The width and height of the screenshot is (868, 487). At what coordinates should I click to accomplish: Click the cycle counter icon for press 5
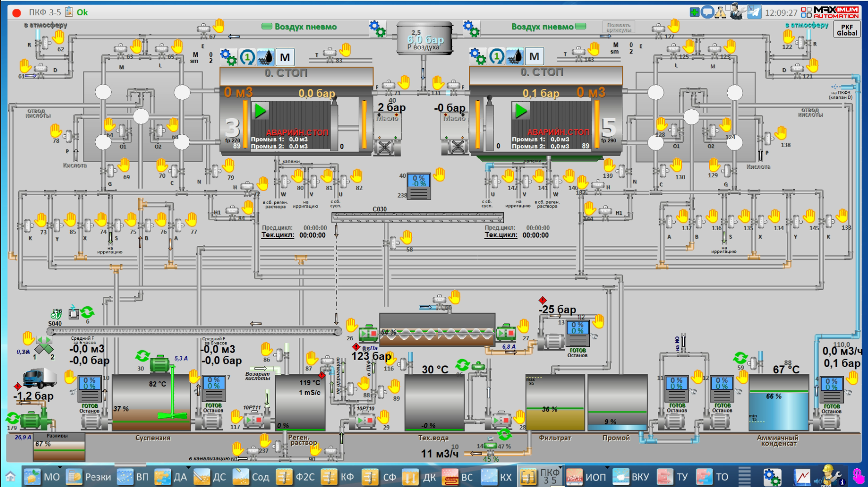click(497, 57)
